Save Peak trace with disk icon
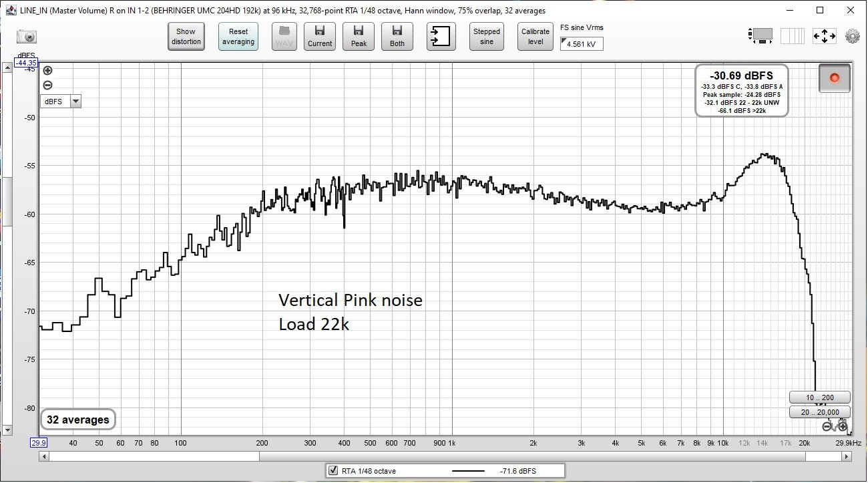868x483 pixels. click(359, 37)
